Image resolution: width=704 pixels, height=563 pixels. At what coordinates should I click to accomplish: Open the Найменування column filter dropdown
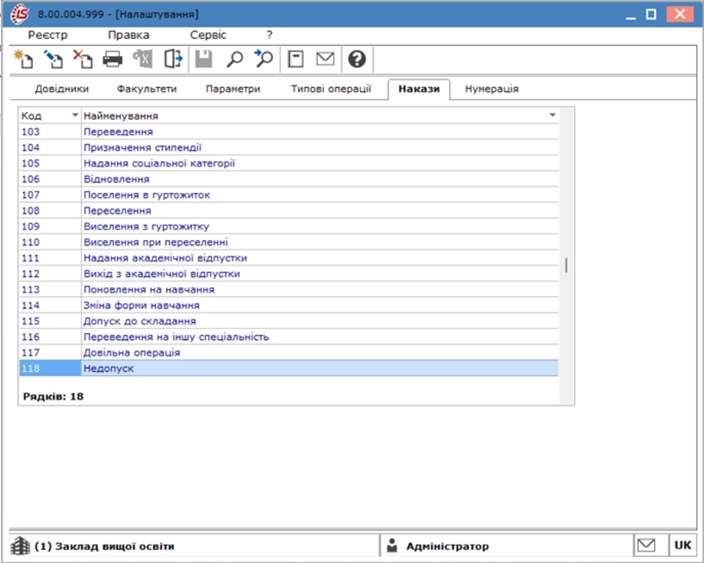pyautogui.click(x=553, y=115)
